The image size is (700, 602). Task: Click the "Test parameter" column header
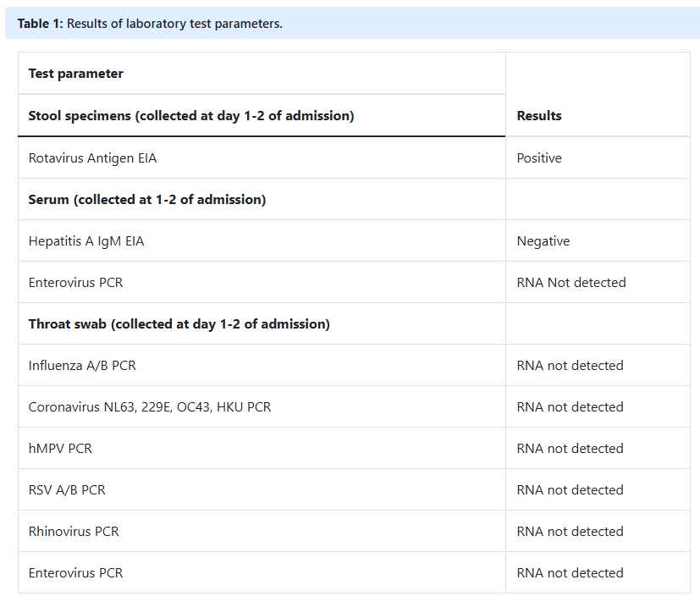76,74
